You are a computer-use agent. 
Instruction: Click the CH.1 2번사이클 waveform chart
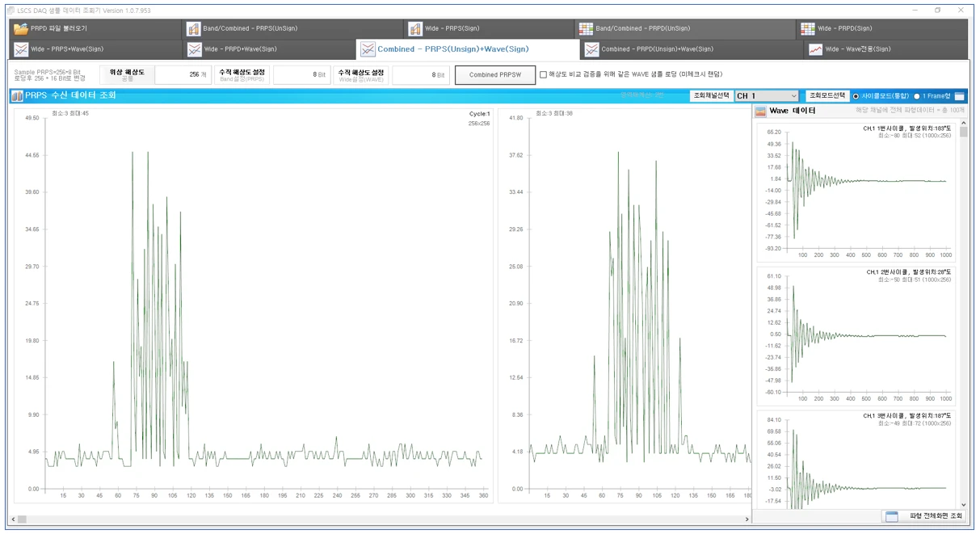point(857,336)
